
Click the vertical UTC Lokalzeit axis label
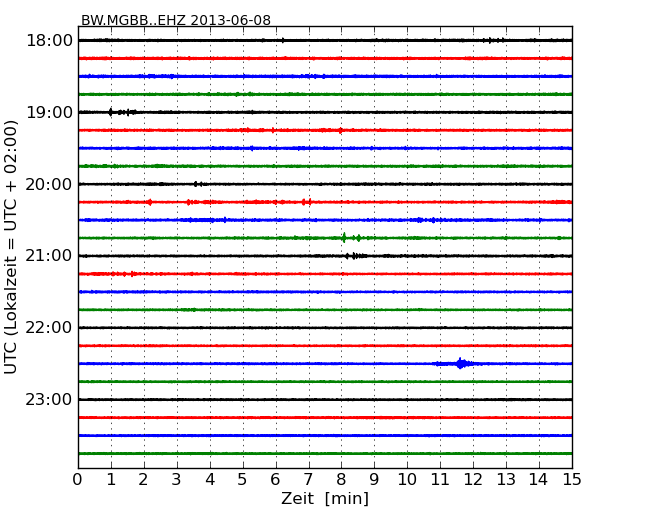point(11,247)
